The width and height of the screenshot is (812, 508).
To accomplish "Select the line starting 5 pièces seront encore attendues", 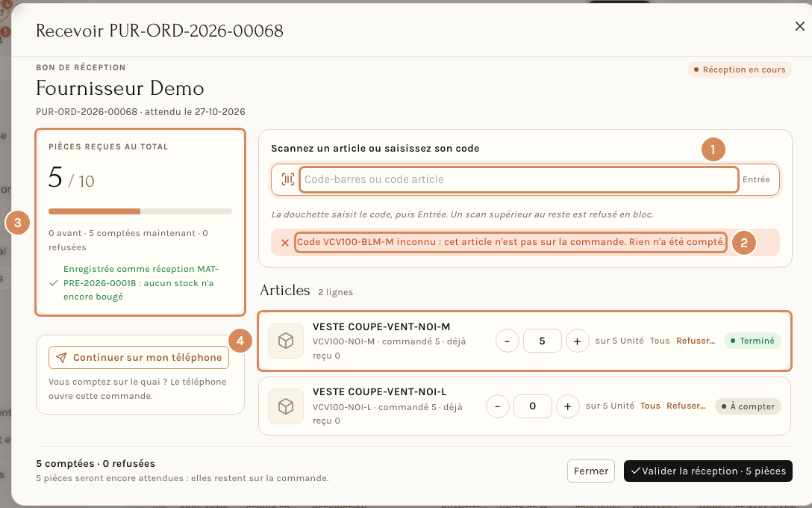I will click(182, 478).
